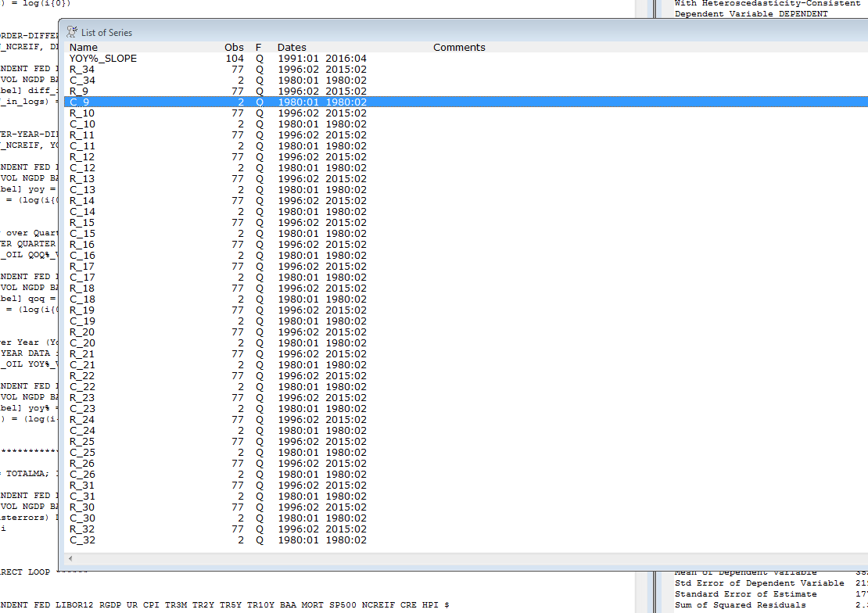Select series C_26 from the list
Viewport: 868px width, 613px height.
[x=82, y=475]
